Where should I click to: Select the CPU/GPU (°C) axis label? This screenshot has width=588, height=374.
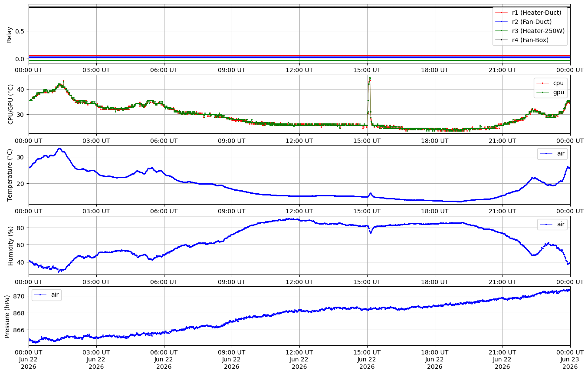[x=10, y=104]
